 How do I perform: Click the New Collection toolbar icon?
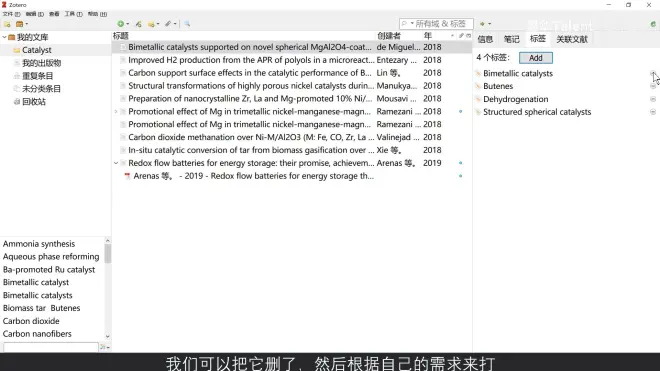7,24
